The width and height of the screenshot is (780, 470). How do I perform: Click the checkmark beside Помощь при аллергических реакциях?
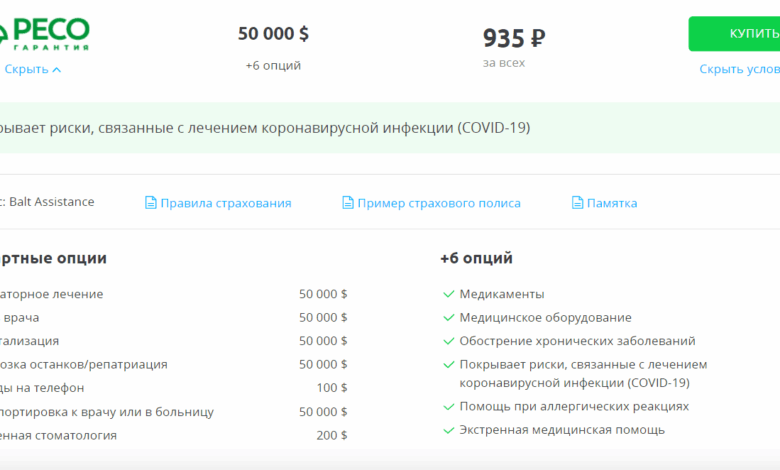(x=448, y=406)
